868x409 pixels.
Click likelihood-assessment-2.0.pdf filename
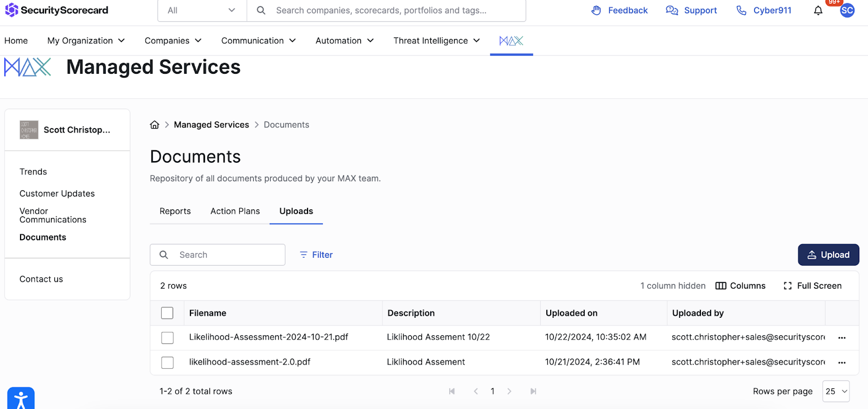click(x=250, y=362)
